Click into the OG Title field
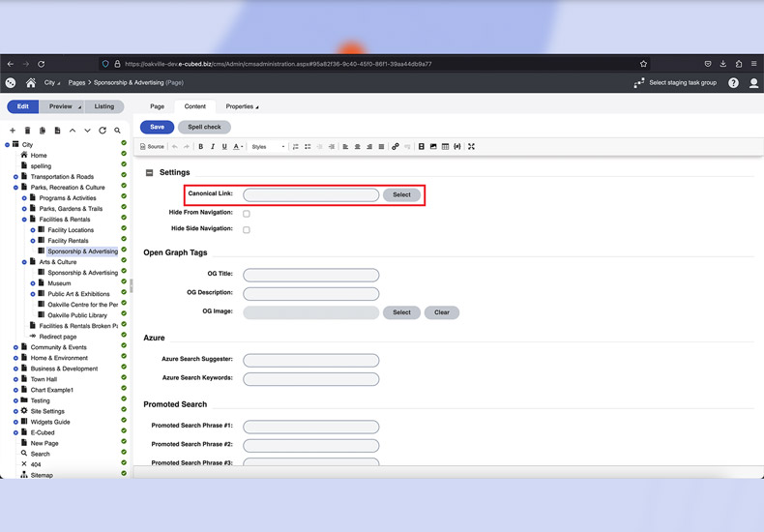This screenshot has width=764, height=532. 310,276
